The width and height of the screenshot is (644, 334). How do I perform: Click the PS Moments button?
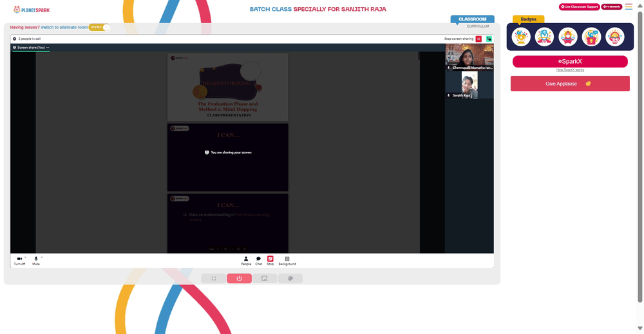pos(612,7)
